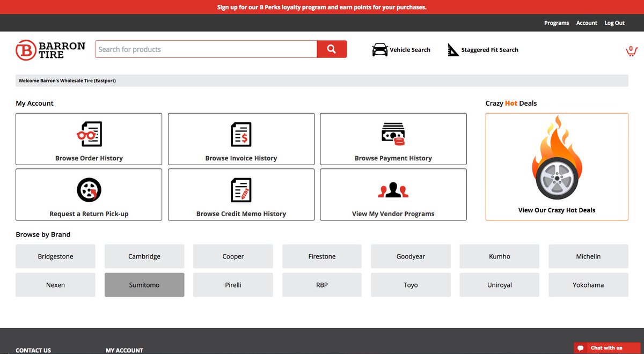Click the Browse by Brand heading
The height and width of the screenshot is (354, 644).
click(43, 234)
